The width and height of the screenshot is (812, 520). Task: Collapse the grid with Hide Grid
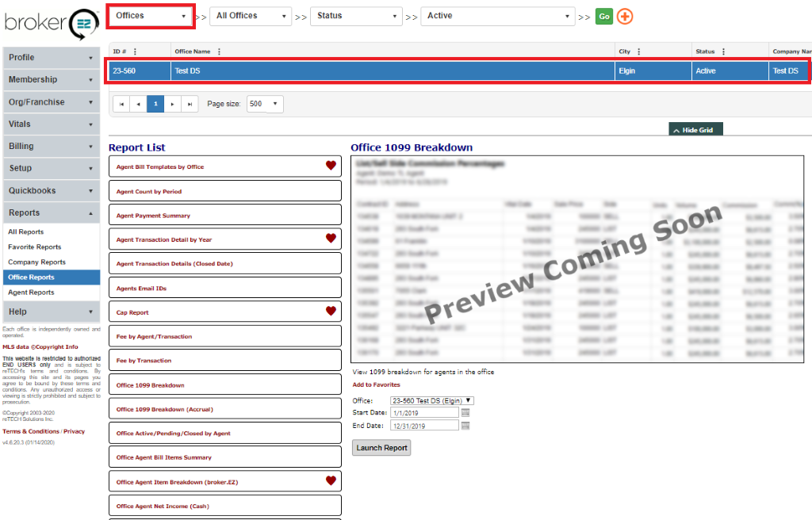click(x=696, y=130)
